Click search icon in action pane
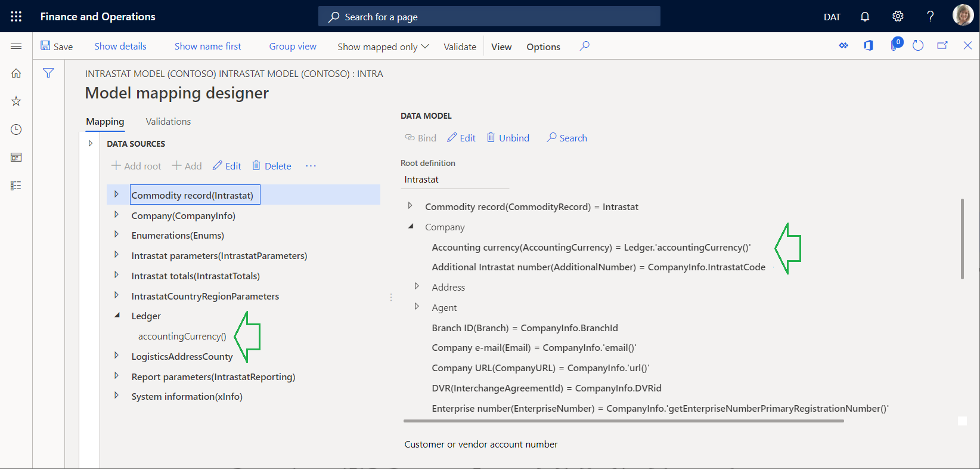The image size is (980, 469). point(585,46)
